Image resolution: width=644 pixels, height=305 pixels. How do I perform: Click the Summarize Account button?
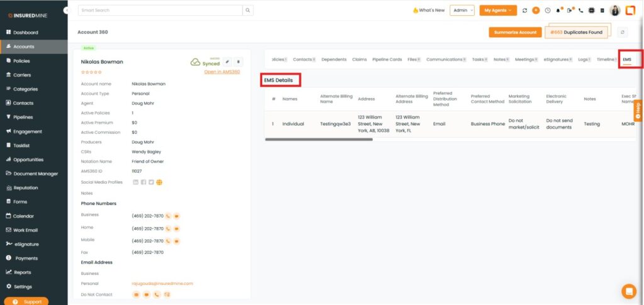pos(515,32)
